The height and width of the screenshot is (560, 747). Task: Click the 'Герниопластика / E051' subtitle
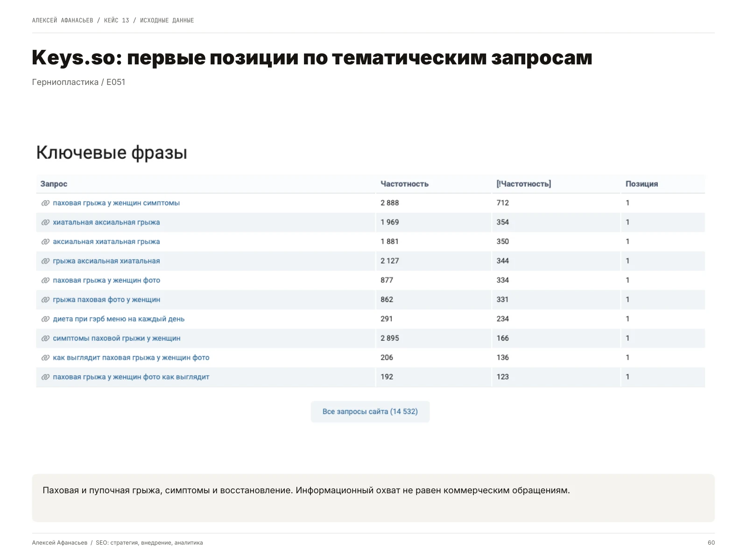coord(79,82)
